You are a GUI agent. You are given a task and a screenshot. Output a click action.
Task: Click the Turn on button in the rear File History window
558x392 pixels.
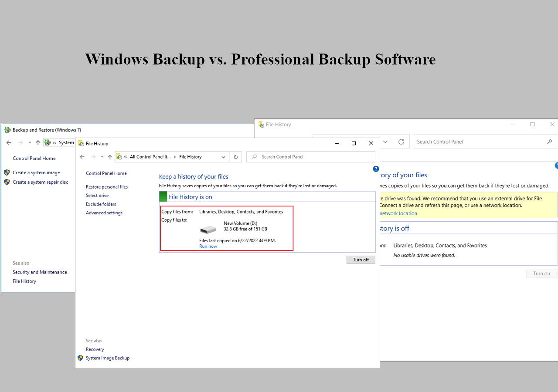tap(541, 274)
